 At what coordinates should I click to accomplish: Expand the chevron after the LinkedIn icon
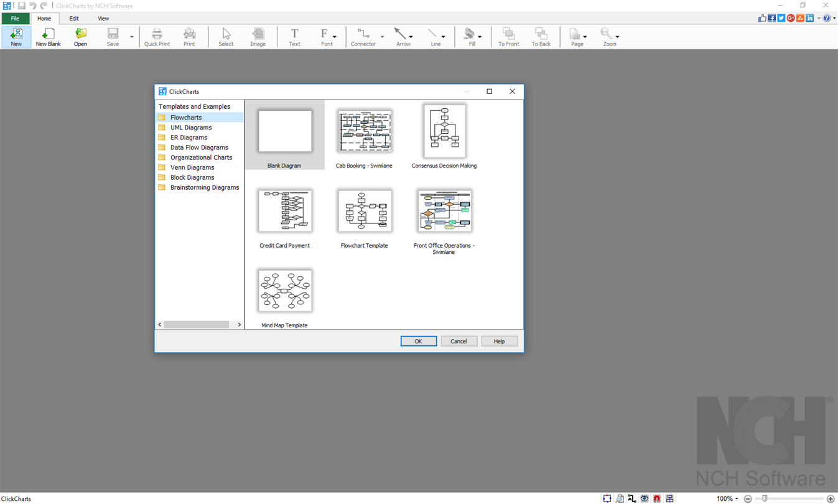[819, 19]
